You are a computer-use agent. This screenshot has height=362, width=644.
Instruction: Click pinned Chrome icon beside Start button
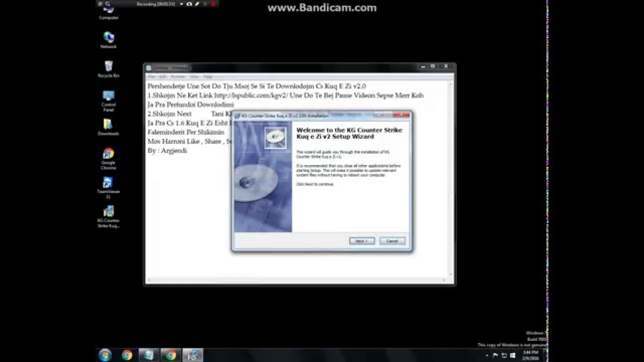click(x=127, y=355)
